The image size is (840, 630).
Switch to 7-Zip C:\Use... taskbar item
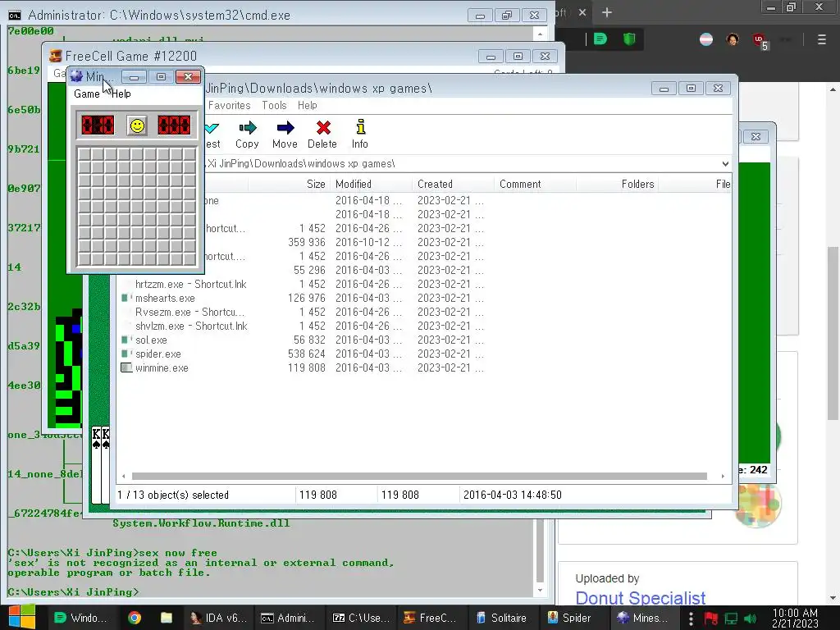pyautogui.click(x=361, y=619)
